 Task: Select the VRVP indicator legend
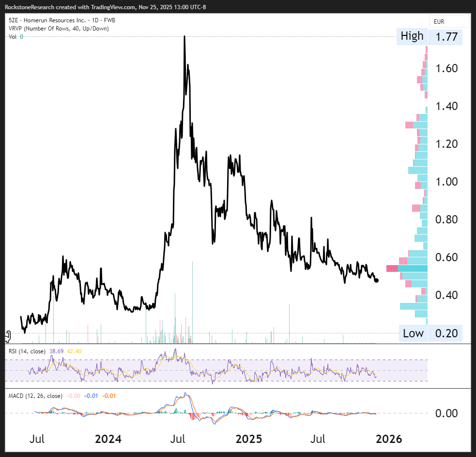pyautogui.click(x=59, y=29)
